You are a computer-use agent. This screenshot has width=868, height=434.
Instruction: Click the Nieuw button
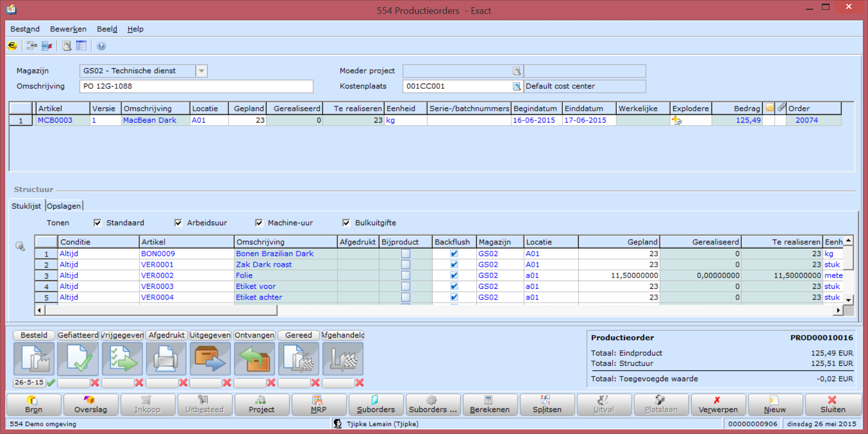coord(775,404)
